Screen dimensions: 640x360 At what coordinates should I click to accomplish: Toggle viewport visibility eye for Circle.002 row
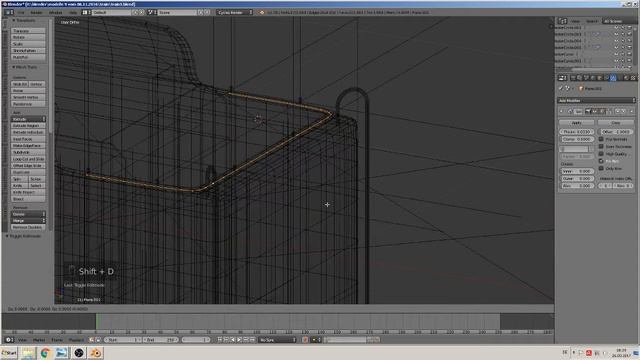pos(616,28)
